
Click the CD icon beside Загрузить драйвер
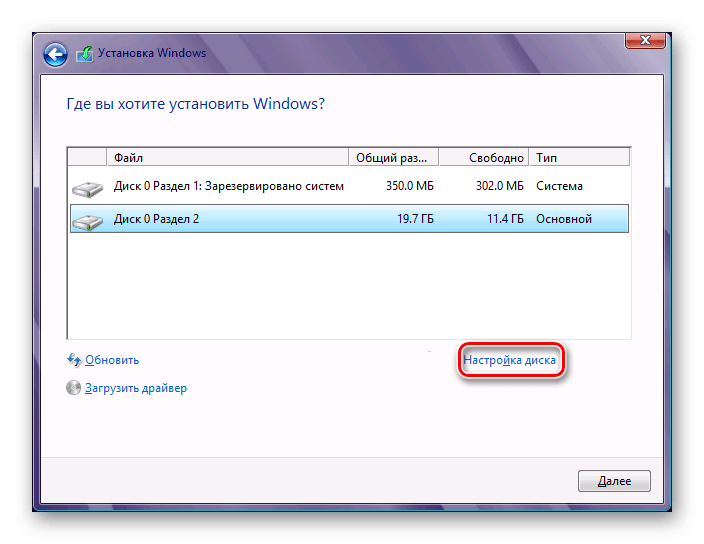[73, 388]
